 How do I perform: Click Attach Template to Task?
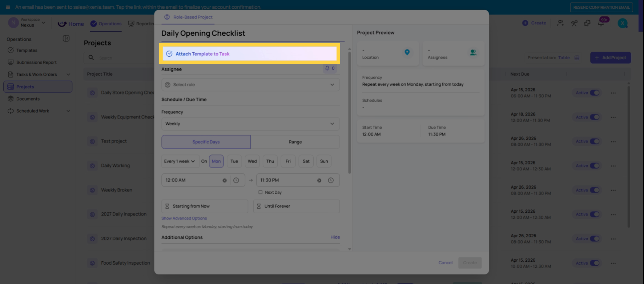(250, 54)
